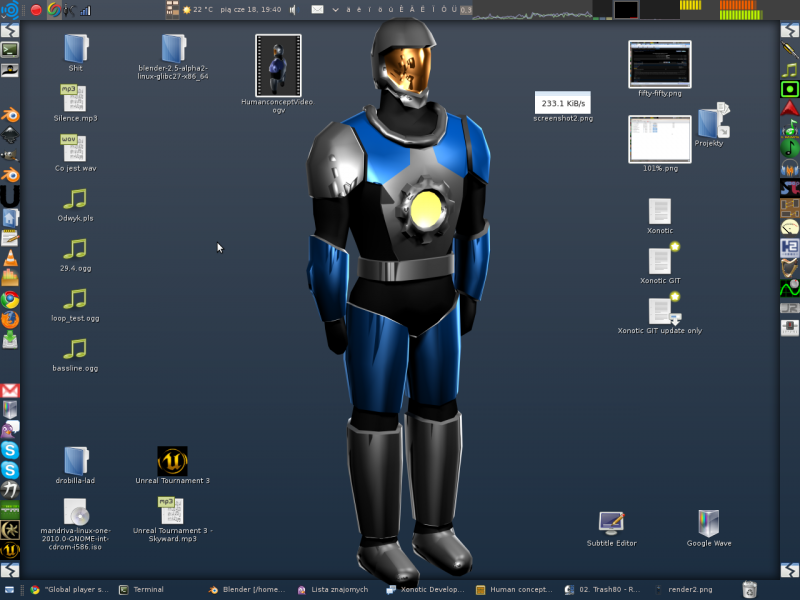800x600 pixels.
Task: Launch VLC media player from left panel
Action: click(x=10, y=258)
